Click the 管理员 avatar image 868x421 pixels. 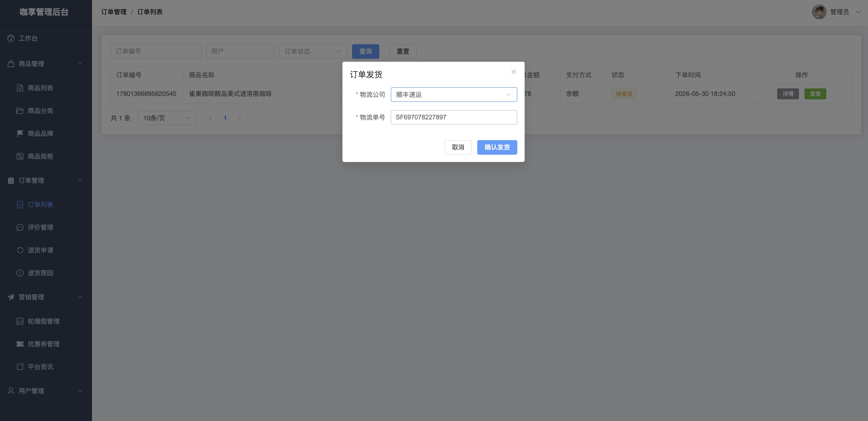[x=819, y=12]
